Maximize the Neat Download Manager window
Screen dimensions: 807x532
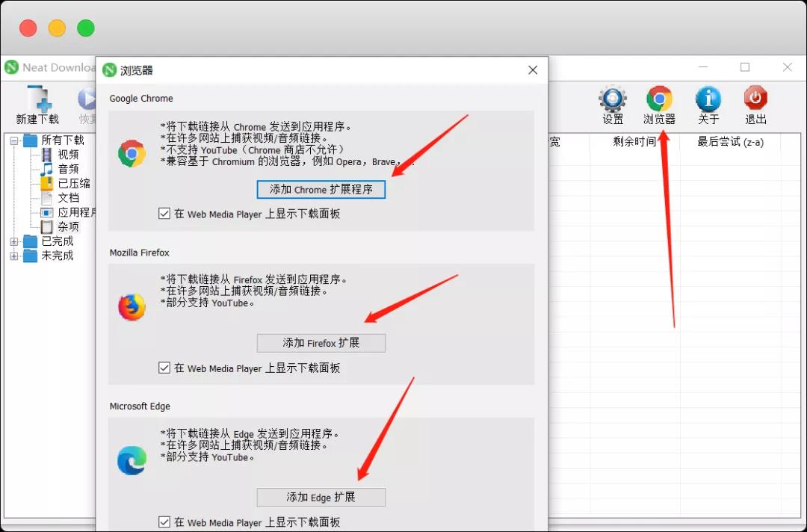click(745, 67)
